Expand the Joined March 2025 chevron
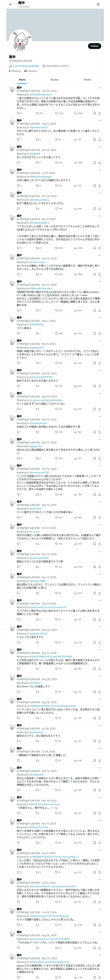 point(69,66)
